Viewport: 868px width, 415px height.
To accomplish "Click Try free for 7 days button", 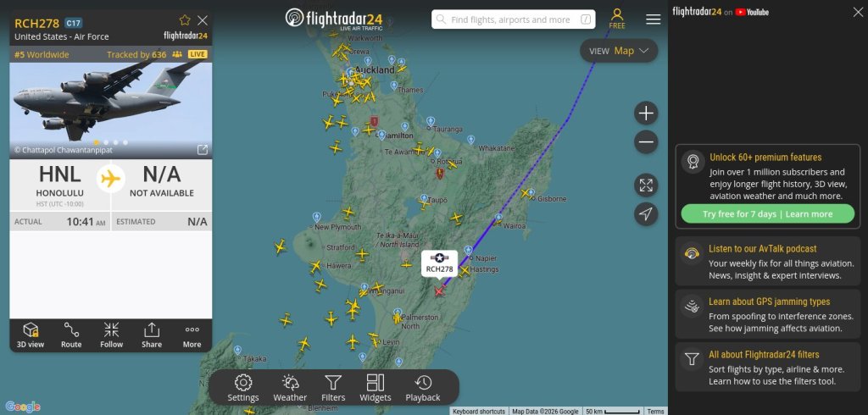I will coord(767,214).
